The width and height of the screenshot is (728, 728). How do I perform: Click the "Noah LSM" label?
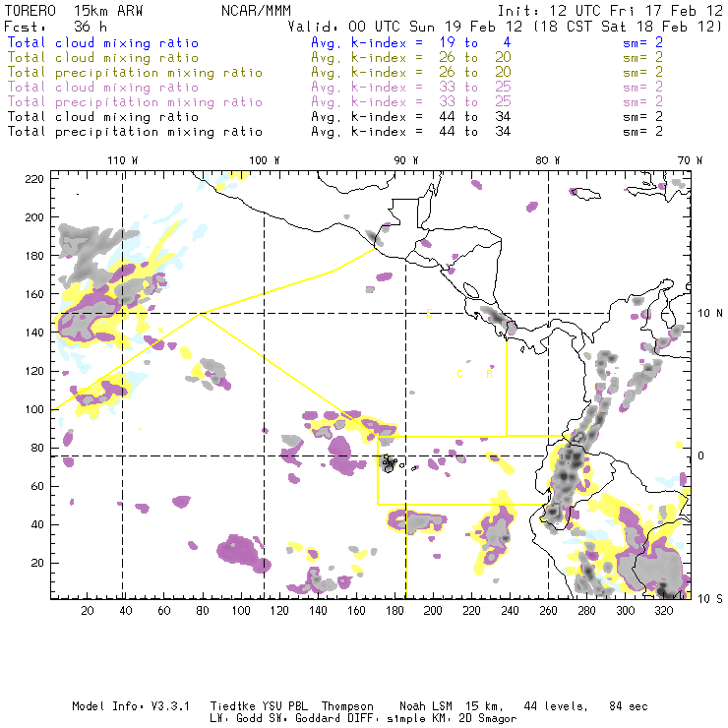click(x=426, y=706)
